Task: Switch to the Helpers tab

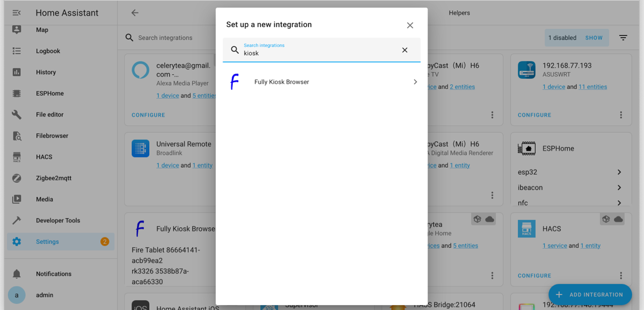Action: click(x=459, y=13)
